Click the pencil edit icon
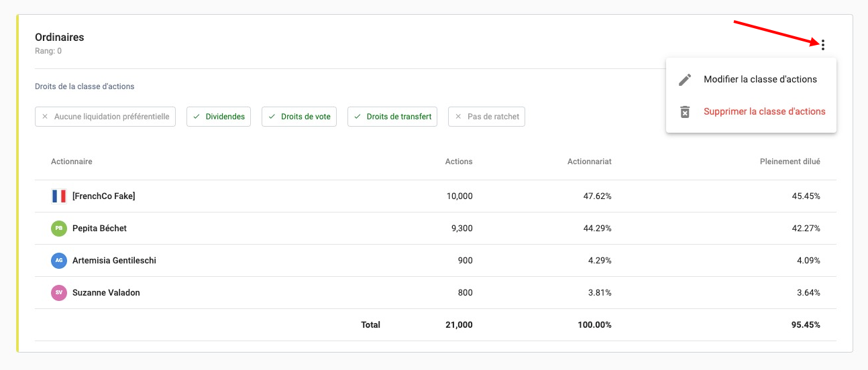 pyautogui.click(x=685, y=80)
